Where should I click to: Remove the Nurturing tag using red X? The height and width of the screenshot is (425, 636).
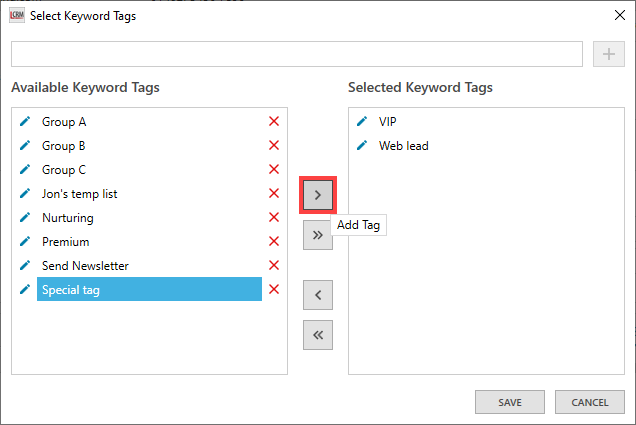[x=274, y=218]
